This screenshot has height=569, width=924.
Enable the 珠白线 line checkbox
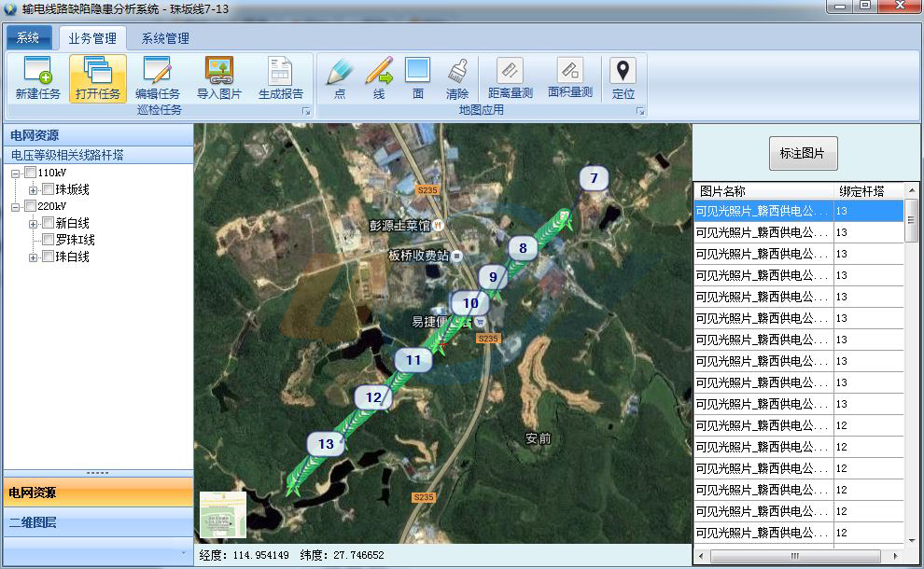49,257
